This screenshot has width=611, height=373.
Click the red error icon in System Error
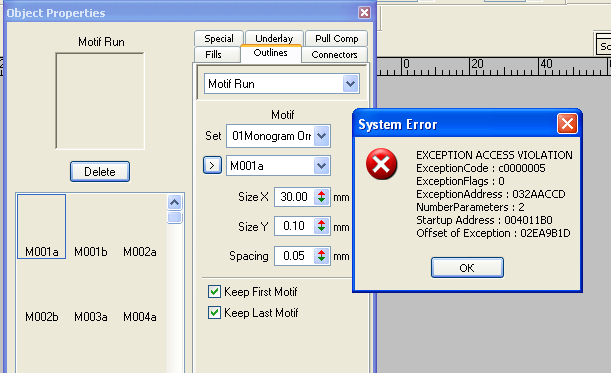[381, 164]
